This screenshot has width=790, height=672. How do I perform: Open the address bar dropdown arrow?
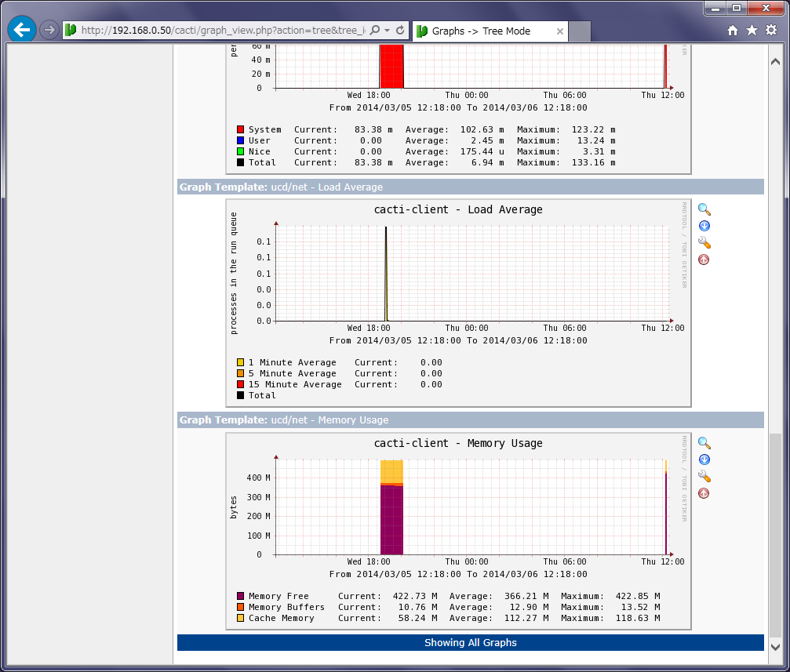pos(387,31)
